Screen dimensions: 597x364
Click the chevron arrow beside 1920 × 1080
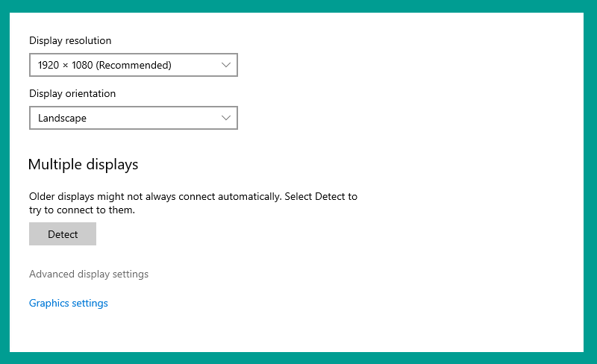click(226, 65)
